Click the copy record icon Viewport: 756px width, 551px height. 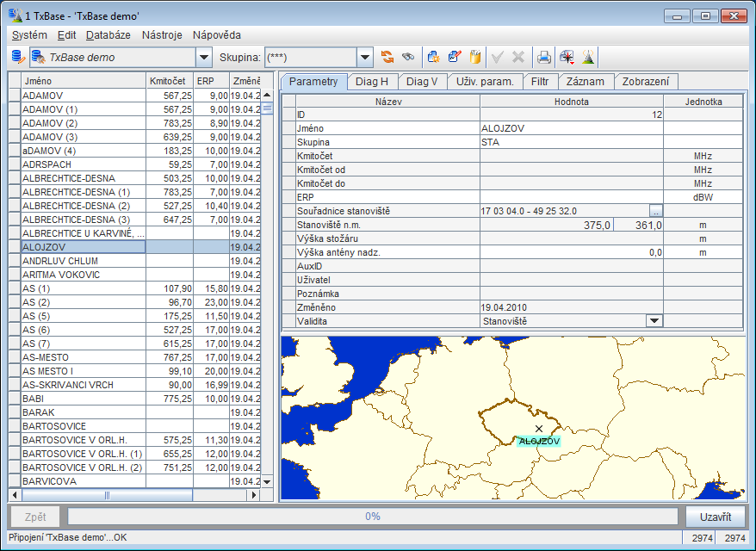tap(474, 55)
